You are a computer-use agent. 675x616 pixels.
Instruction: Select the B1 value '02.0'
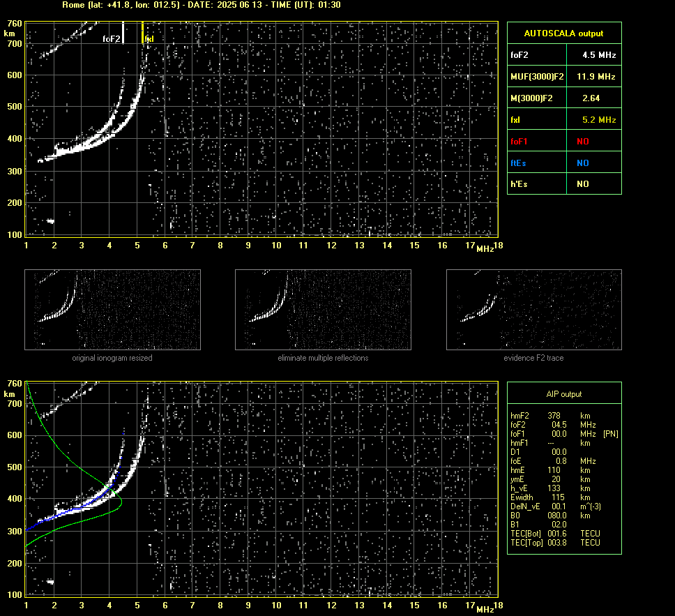click(x=559, y=524)
